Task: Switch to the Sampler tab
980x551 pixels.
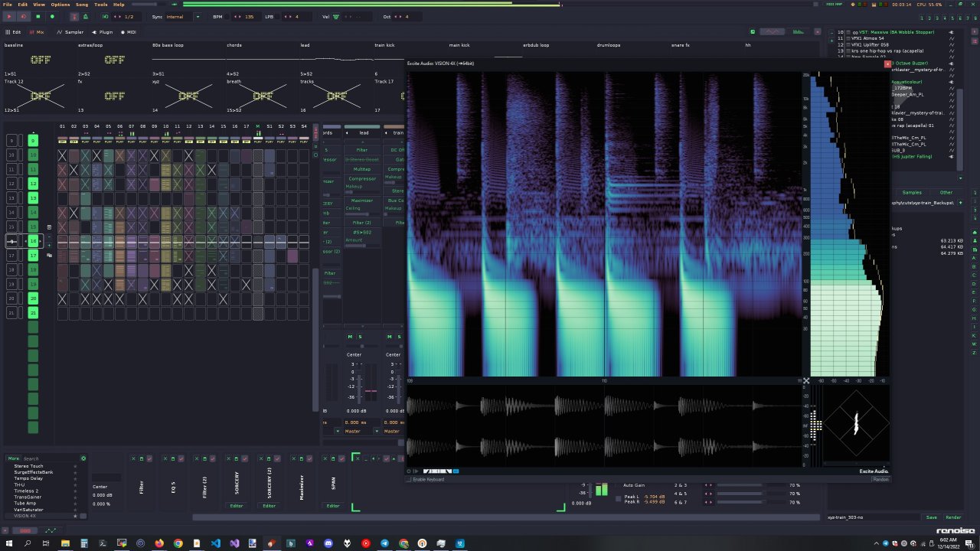Action: 70,32
